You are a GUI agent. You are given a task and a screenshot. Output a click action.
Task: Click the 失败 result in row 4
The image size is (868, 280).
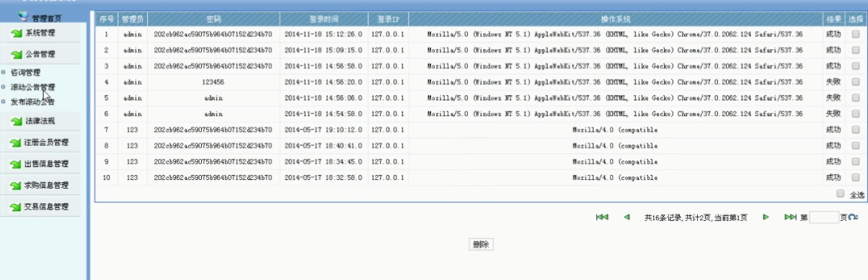click(833, 82)
